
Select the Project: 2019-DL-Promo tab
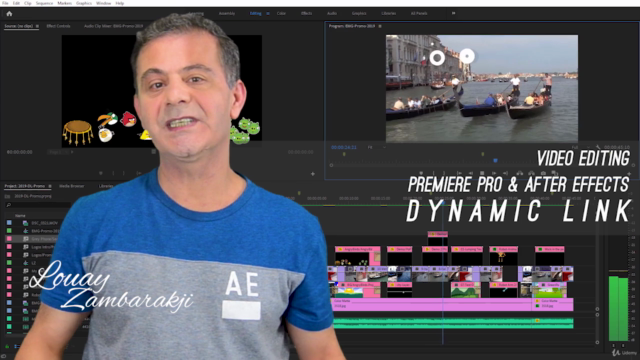(24, 186)
